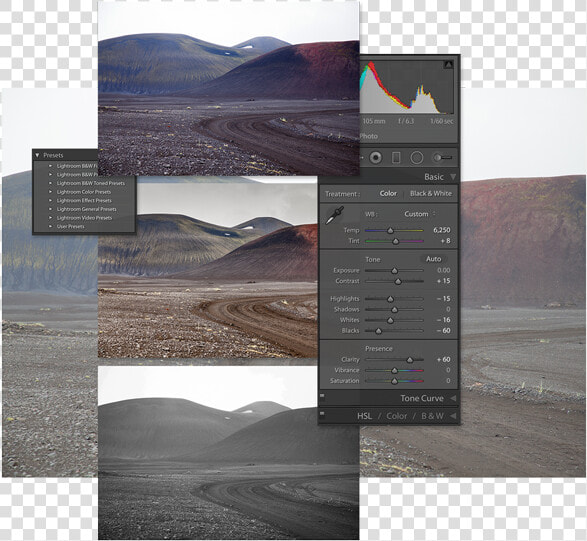This screenshot has width=587, height=541.
Task: Click the 1/60 sec shutter text
Action: [441, 121]
